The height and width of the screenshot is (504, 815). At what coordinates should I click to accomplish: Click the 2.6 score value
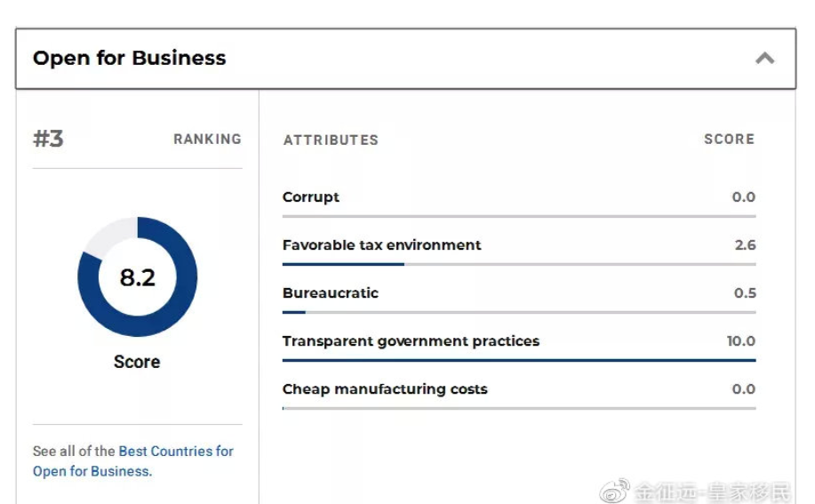pos(745,245)
